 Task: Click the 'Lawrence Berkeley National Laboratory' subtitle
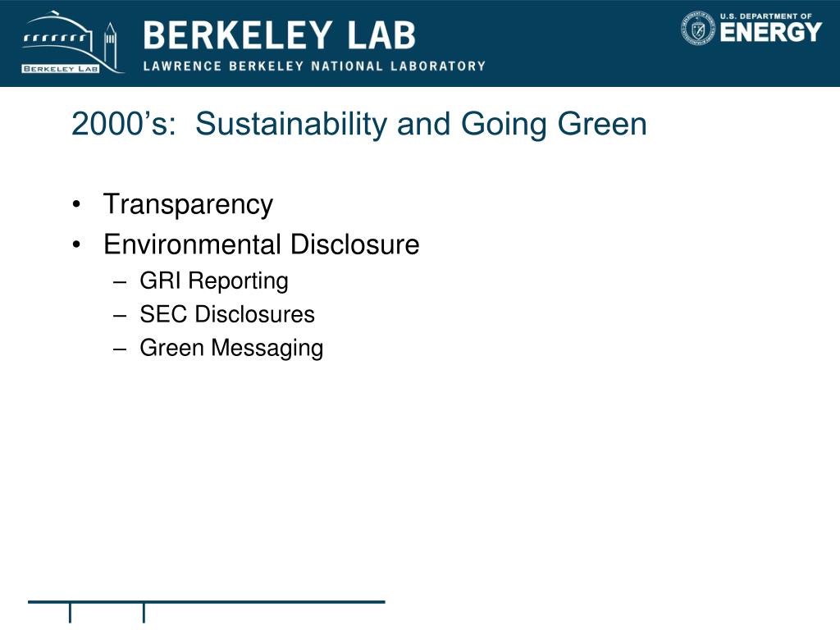[x=314, y=66]
